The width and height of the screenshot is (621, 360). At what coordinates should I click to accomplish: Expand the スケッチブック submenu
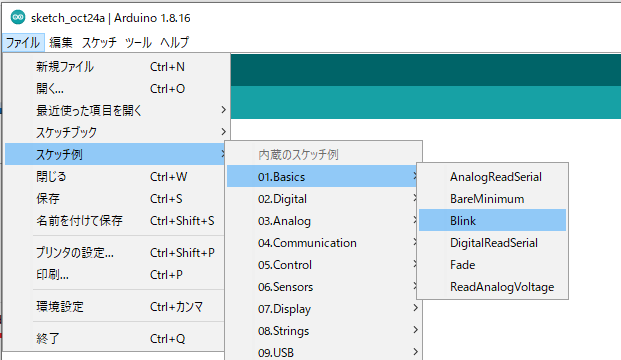click(116, 132)
